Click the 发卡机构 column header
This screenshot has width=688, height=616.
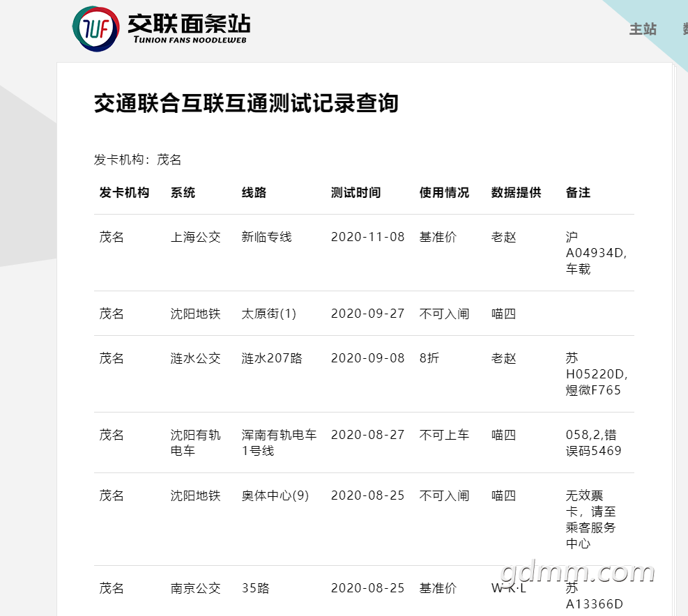click(124, 193)
